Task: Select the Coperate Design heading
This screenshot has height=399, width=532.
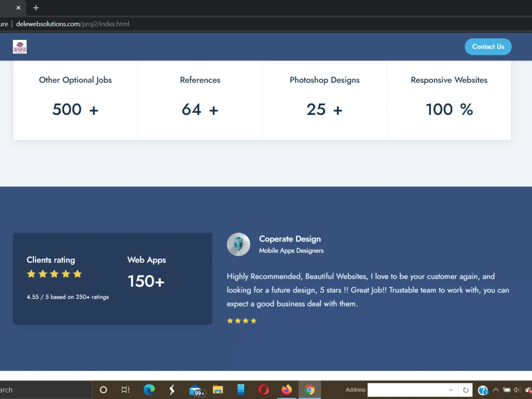Action: [290, 239]
